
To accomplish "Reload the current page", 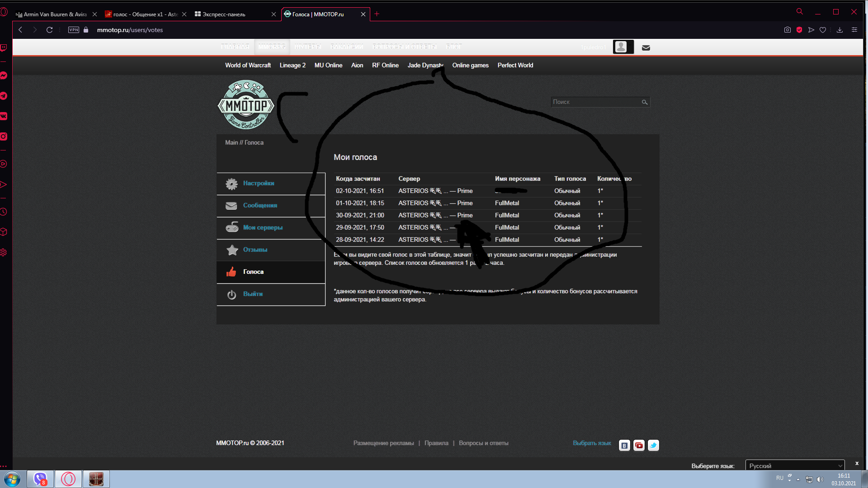I will [50, 30].
